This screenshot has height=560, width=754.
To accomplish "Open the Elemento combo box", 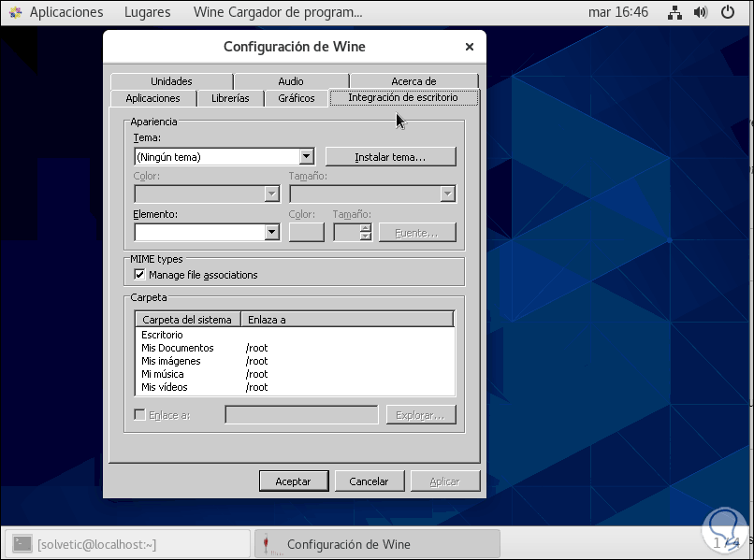I will tap(272, 232).
